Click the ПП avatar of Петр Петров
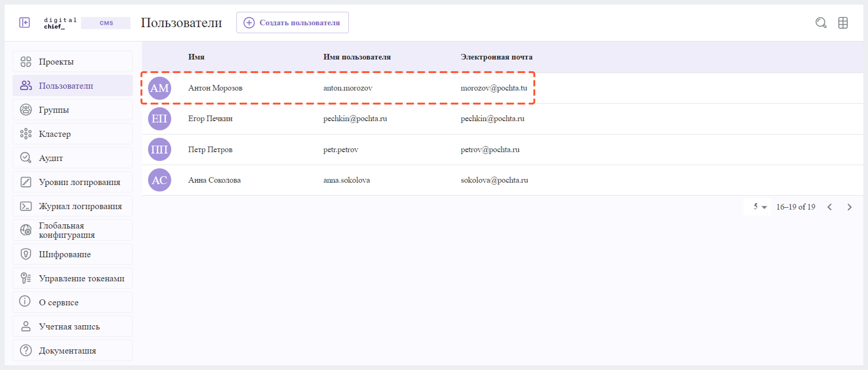The width and height of the screenshot is (868, 370). (x=159, y=150)
